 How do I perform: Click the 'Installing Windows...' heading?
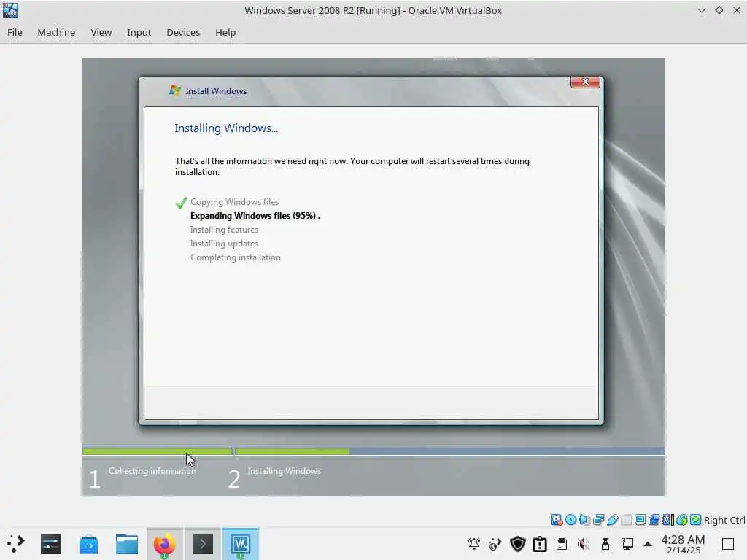coord(226,128)
